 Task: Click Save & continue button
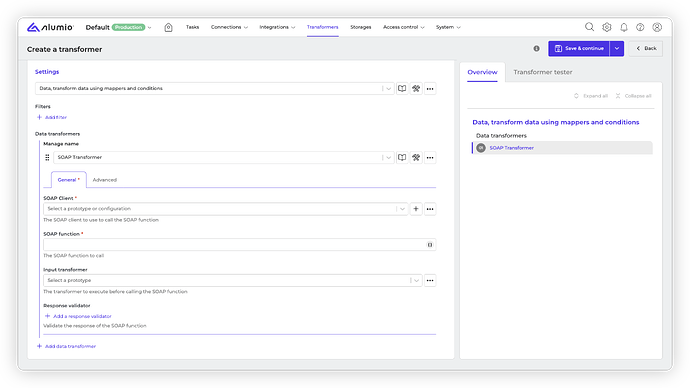(x=579, y=48)
